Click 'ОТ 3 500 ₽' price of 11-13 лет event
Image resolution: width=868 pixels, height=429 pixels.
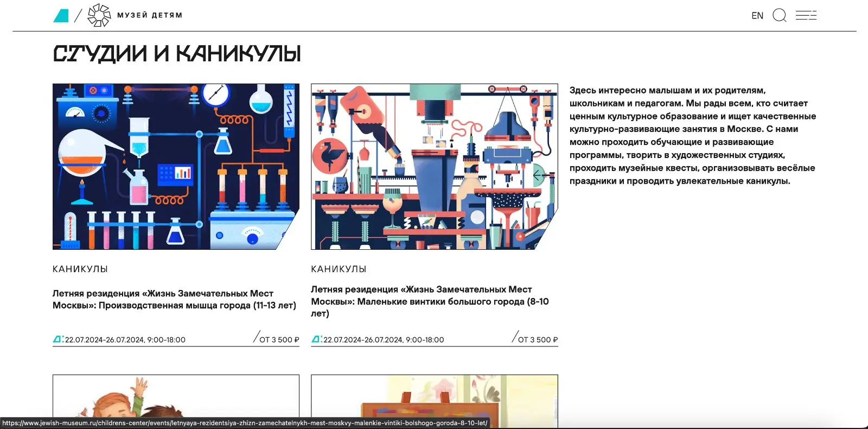279,340
